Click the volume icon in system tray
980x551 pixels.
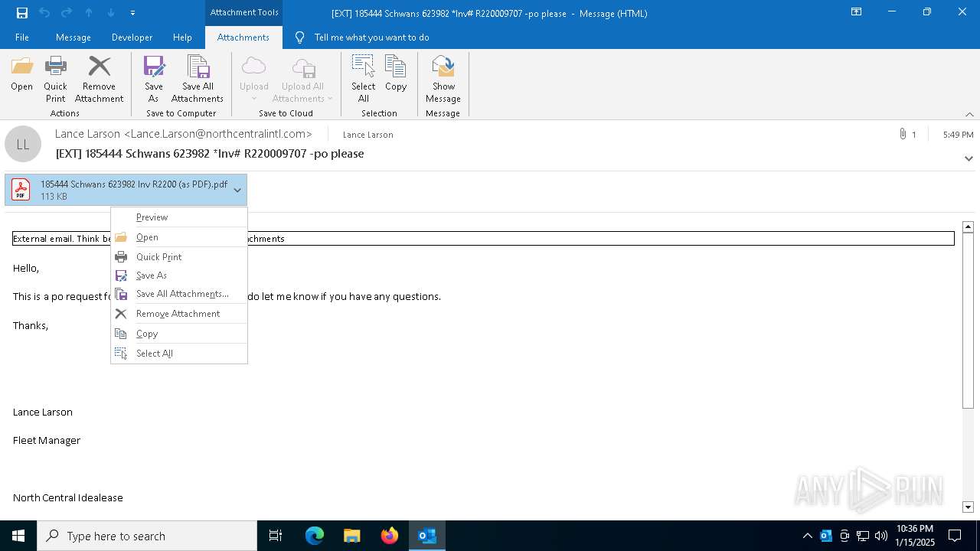(881, 536)
